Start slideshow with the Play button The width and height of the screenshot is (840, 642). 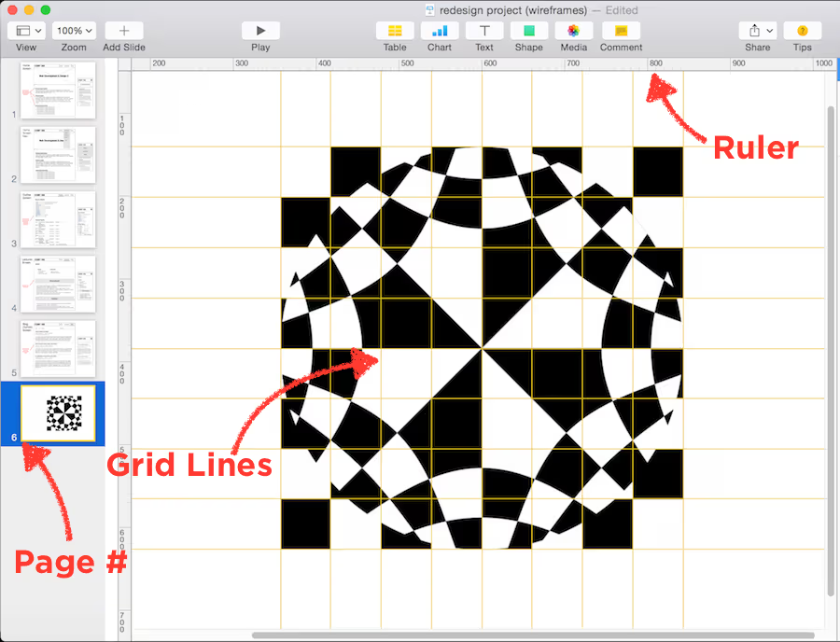260,31
